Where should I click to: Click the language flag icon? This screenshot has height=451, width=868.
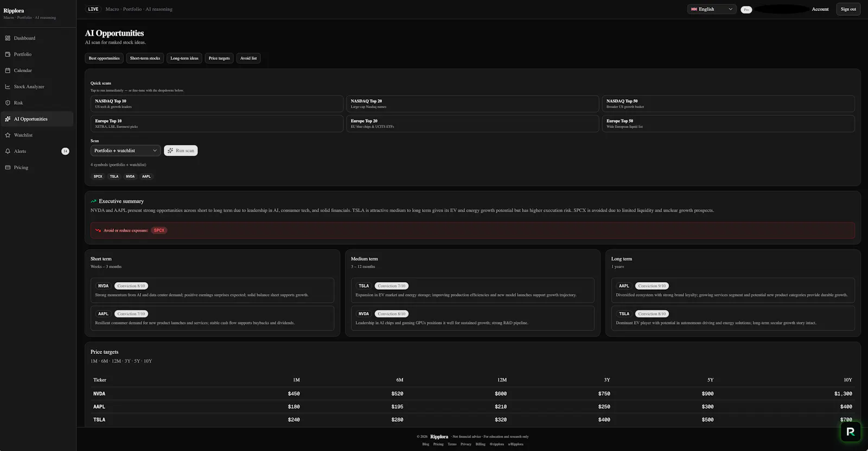coord(694,9)
